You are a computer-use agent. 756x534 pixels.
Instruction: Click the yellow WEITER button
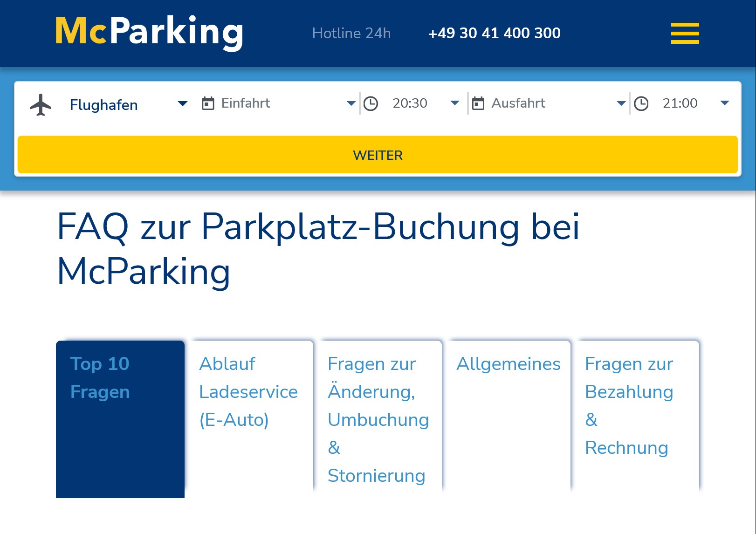pos(378,155)
